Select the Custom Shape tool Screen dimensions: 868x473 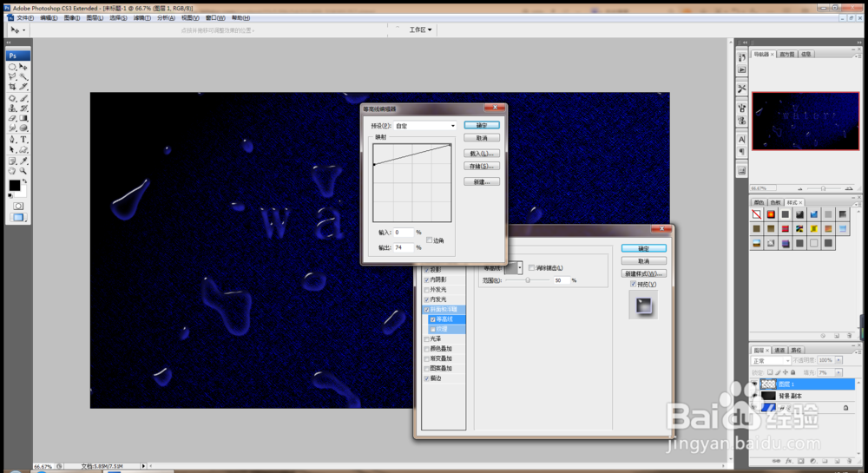pos(23,149)
